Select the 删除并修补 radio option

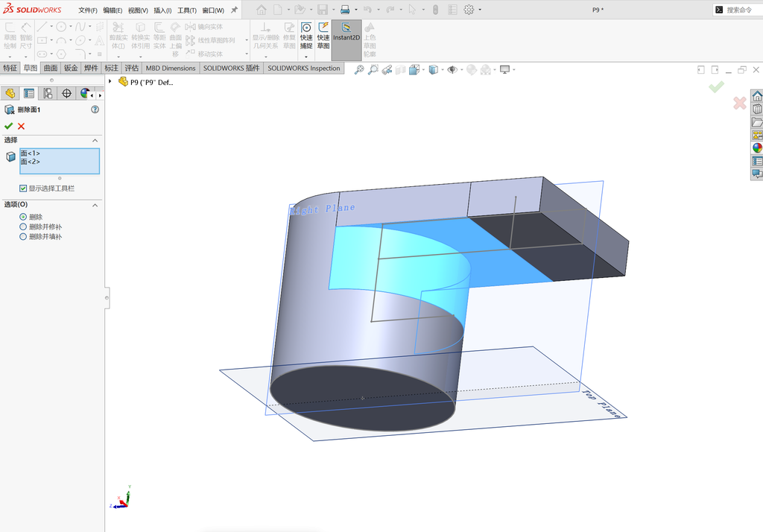point(23,227)
